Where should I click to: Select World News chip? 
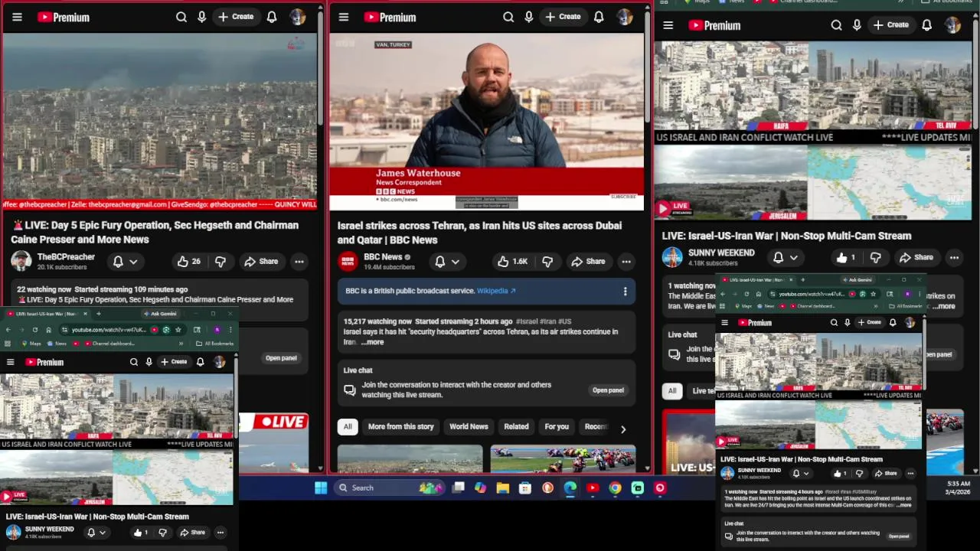(469, 426)
